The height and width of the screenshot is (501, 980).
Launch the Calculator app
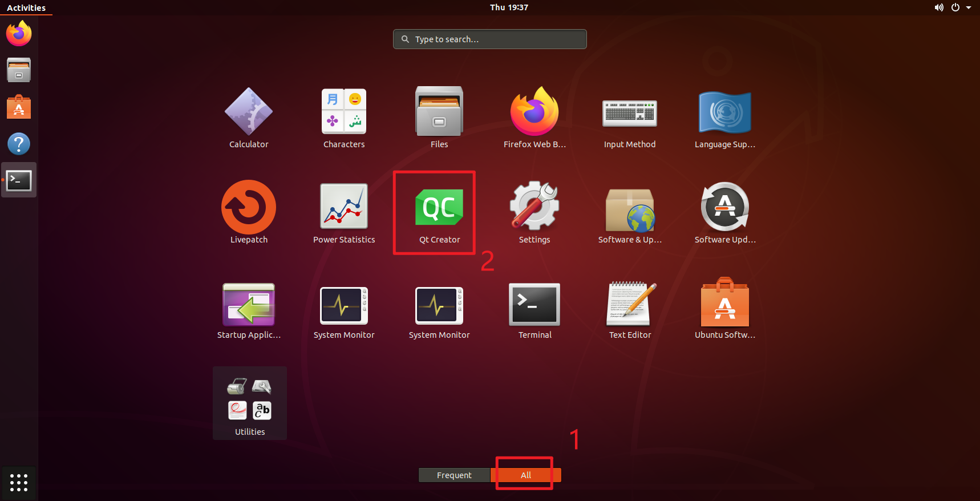click(x=249, y=119)
